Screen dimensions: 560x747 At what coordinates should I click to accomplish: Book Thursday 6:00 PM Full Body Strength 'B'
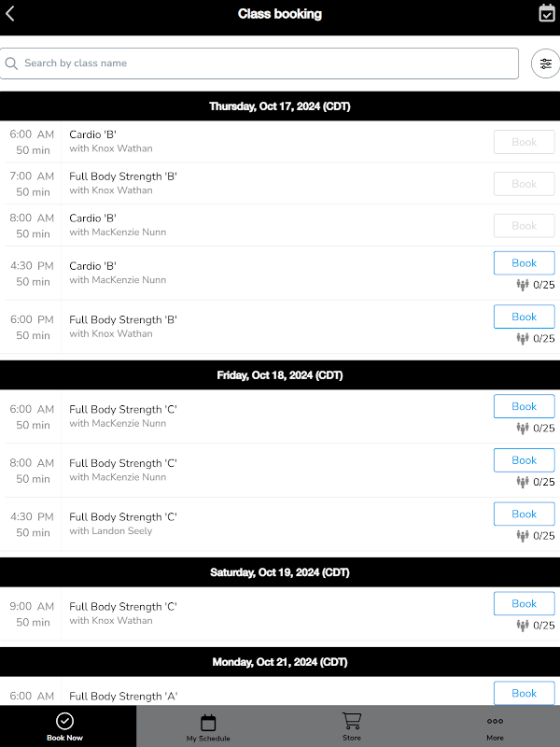pos(524,317)
